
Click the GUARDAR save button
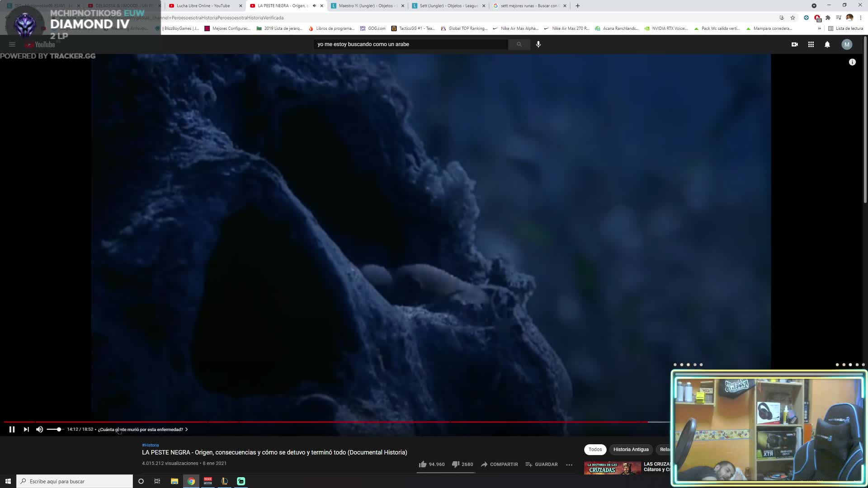click(x=541, y=464)
